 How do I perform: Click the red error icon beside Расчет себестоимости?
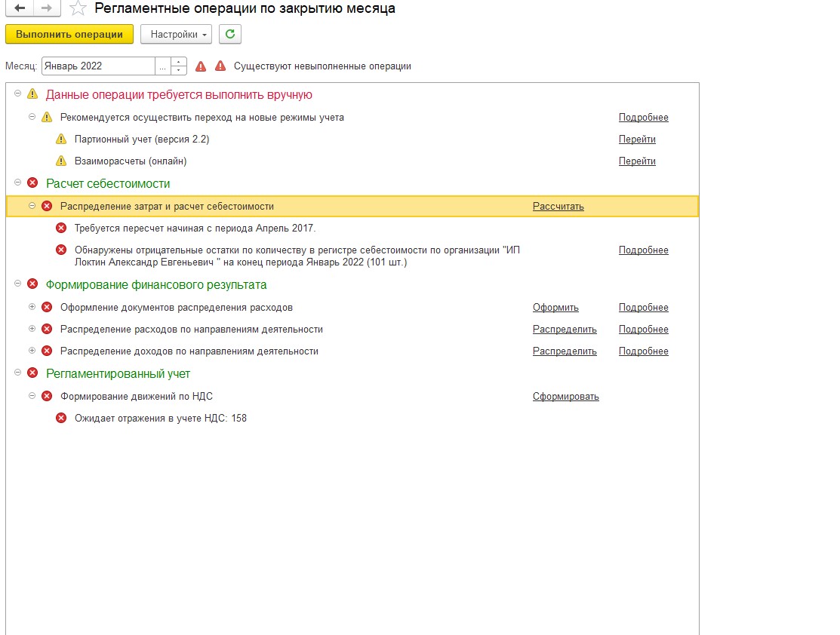[x=32, y=183]
